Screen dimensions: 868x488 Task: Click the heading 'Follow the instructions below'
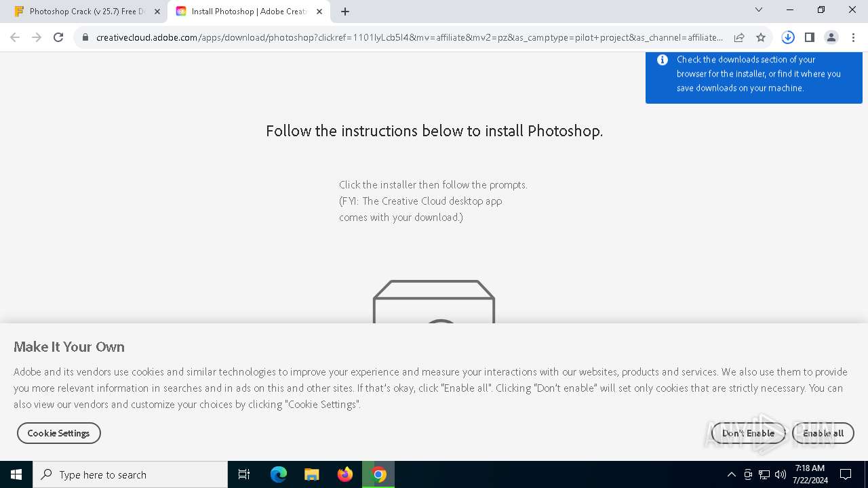(x=434, y=131)
